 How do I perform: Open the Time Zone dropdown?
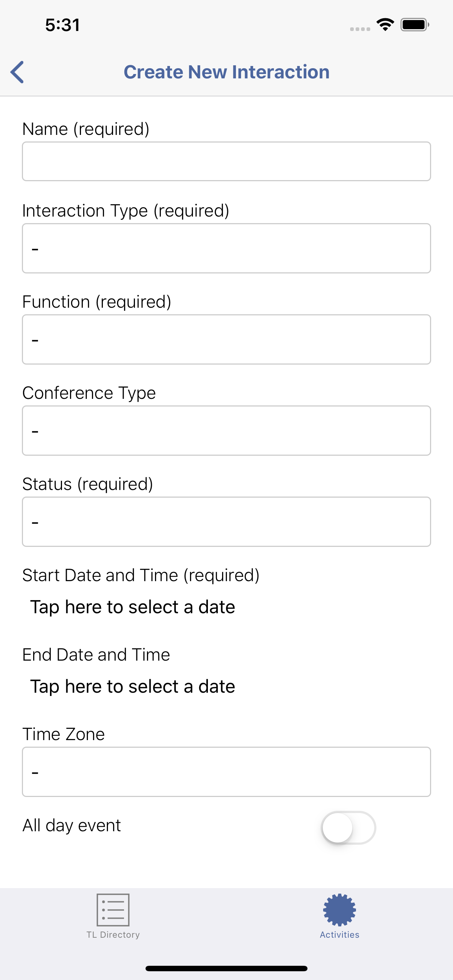(x=226, y=772)
